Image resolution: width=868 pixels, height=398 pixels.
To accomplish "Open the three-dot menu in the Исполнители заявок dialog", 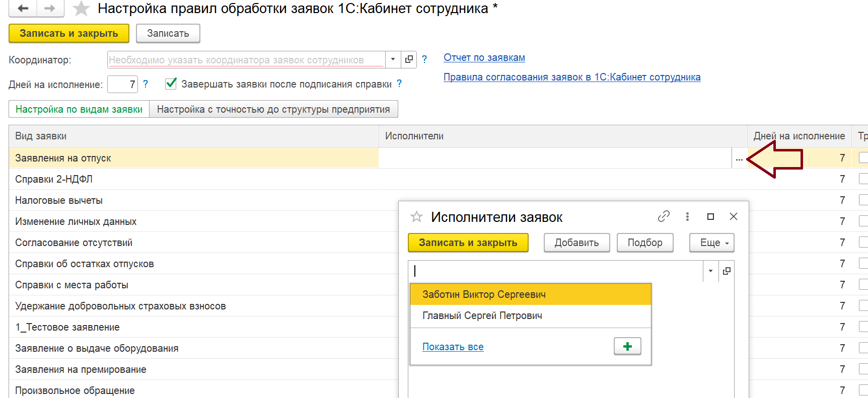I will 687,216.
